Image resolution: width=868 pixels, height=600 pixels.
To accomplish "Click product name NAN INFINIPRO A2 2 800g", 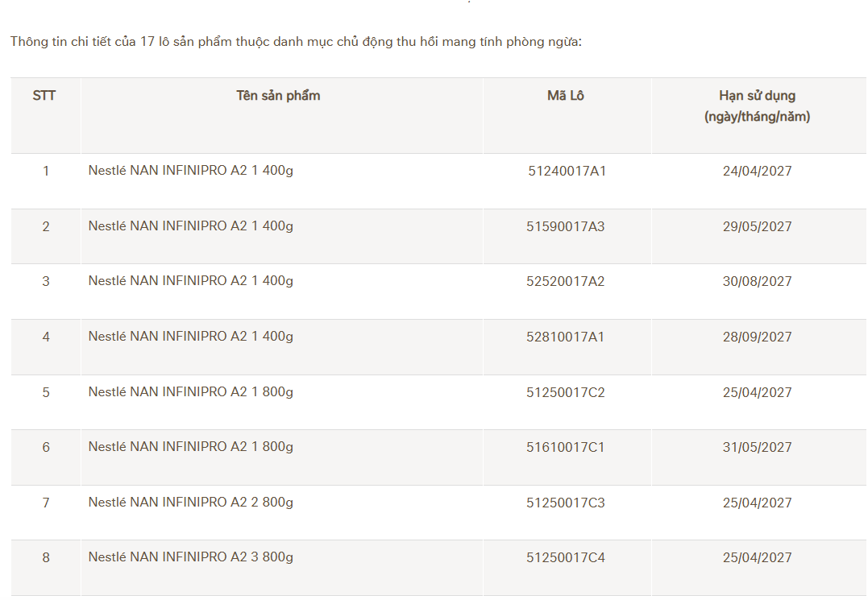I will tap(191, 503).
